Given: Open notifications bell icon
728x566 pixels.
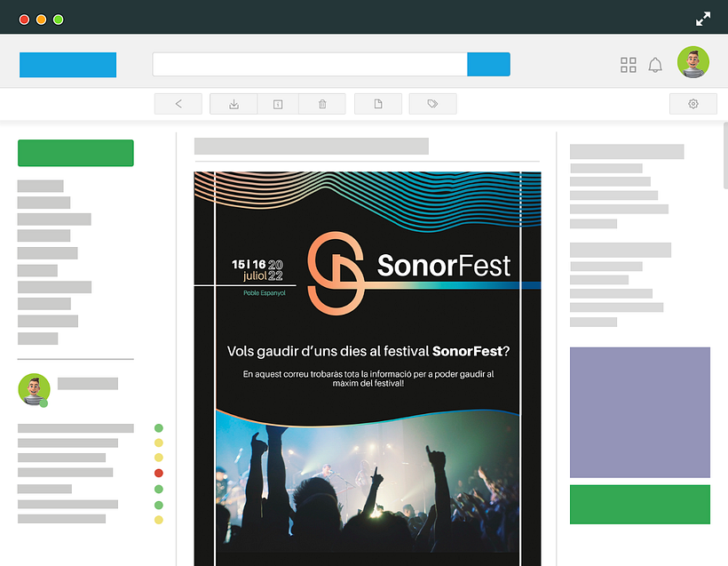Looking at the screenshot, I should click(655, 65).
